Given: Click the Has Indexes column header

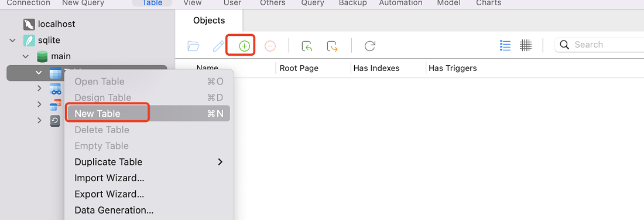Looking at the screenshot, I should pyautogui.click(x=376, y=68).
